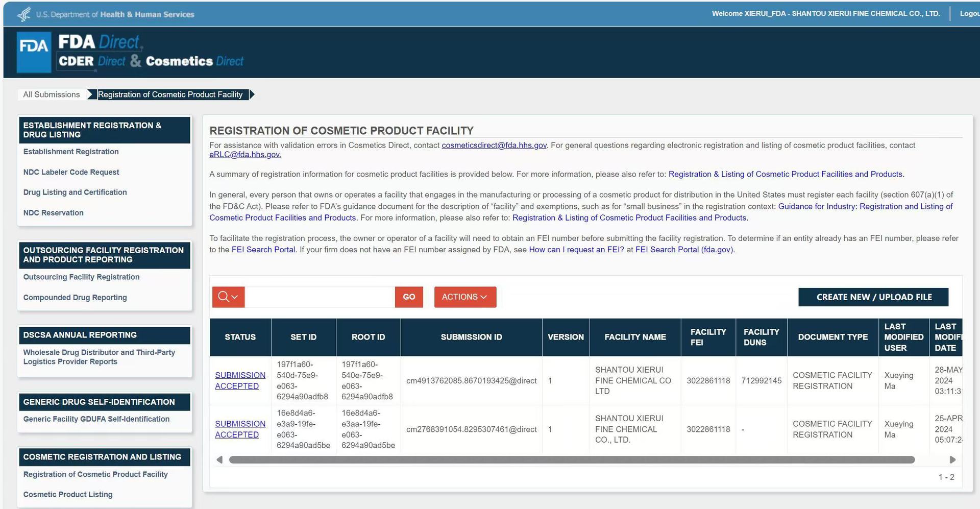The image size is (980, 509).
Task: Open Generic Facility GDUFA Self-Identification
Action: coord(96,419)
